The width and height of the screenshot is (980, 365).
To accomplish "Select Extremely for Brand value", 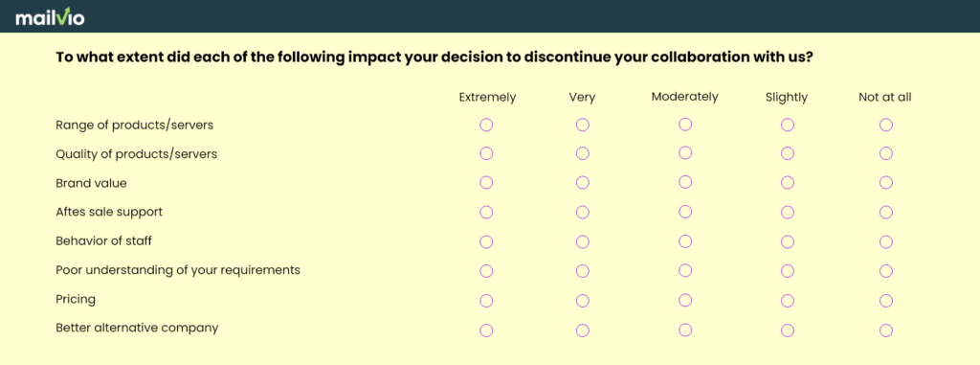I will [486, 182].
